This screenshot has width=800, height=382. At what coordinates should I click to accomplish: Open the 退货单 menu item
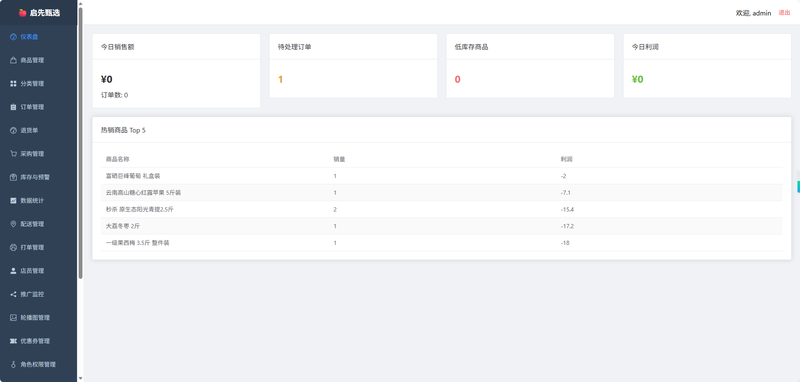point(38,131)
